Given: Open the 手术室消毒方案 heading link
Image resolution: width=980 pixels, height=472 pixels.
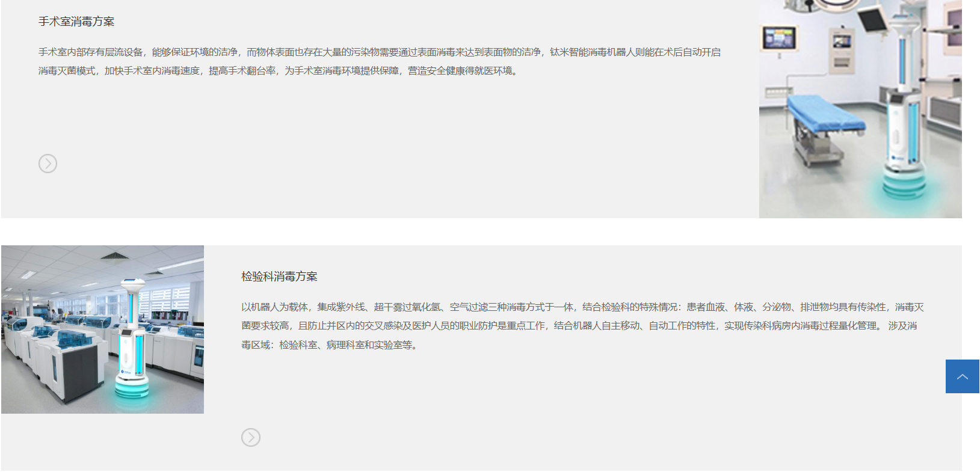Looking at the screenshot, I should click(76, 22).
